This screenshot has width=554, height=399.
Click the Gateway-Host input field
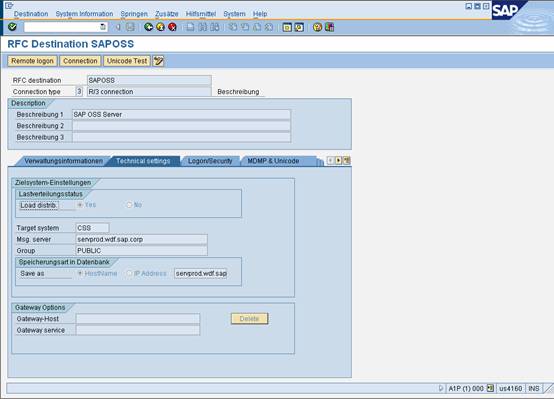coord(138,319)
